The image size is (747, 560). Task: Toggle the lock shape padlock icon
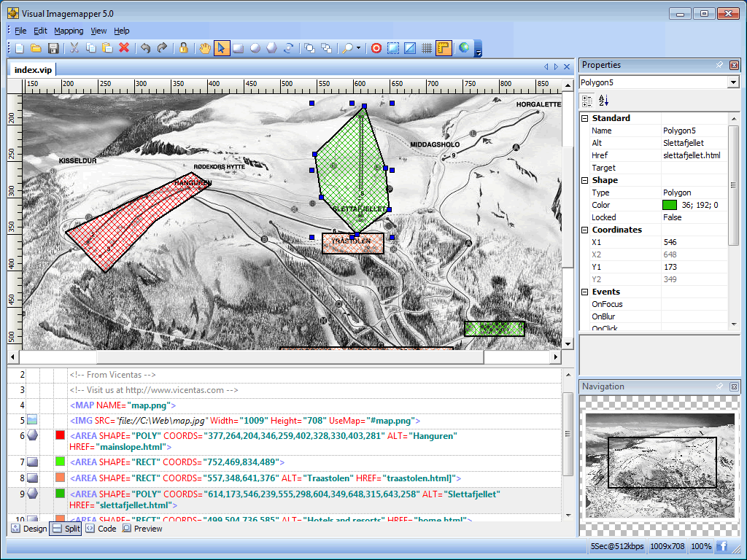pos(183,48)
